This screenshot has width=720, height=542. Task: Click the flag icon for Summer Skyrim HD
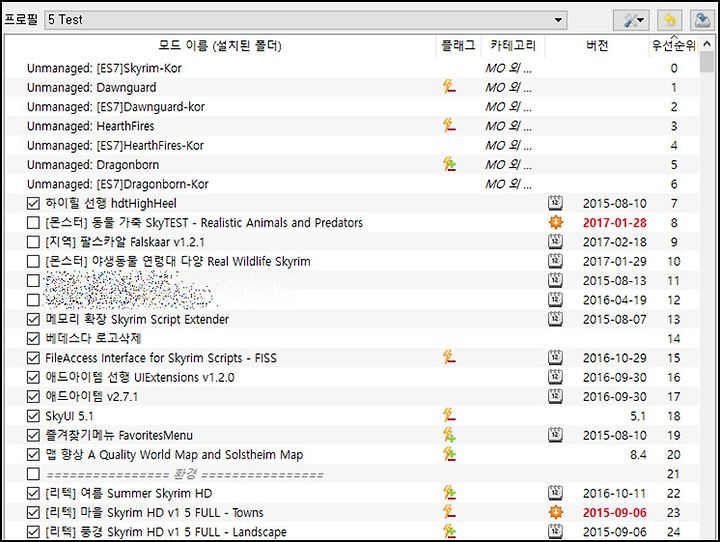point(450,492)
